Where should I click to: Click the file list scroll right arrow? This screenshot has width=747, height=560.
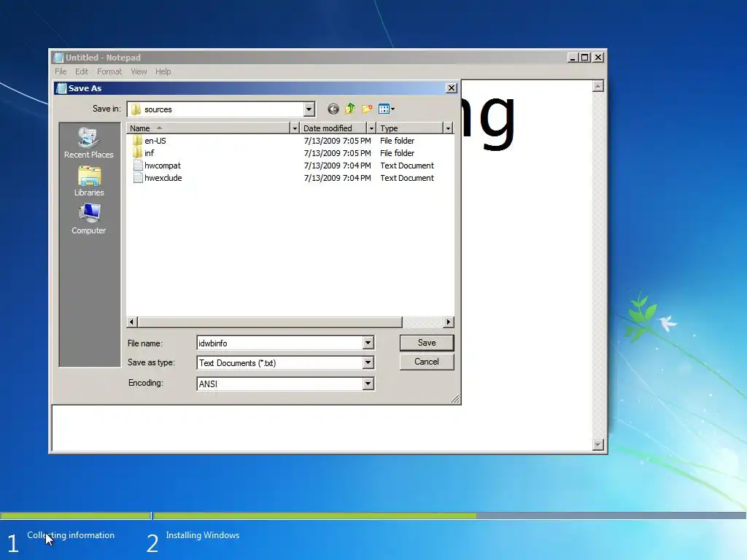pos(449,322)
